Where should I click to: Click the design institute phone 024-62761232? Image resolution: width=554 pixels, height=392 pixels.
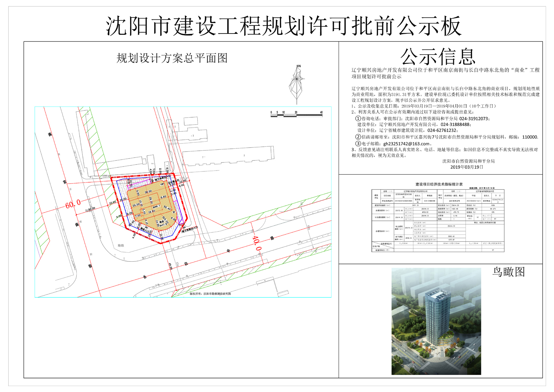tap(442, 131)
